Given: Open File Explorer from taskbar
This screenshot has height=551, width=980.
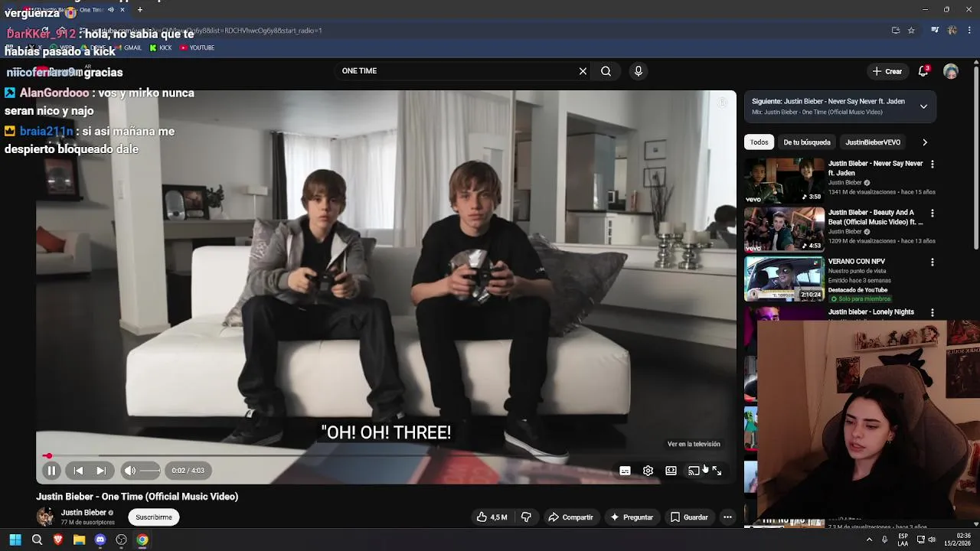Looking at the screenshot, I should pyautogui.click(x=79, y=540).
